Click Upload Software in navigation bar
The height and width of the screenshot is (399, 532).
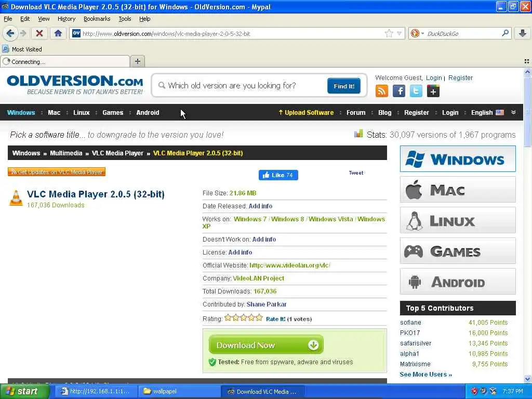(306, 112)
